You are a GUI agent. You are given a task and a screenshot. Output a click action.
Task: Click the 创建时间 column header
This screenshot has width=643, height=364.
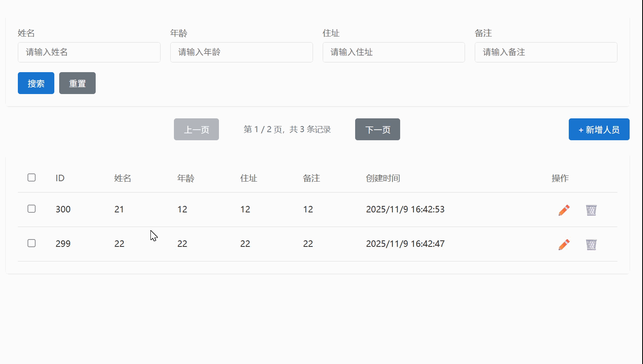pyautogui.click(x=383, y=178)
